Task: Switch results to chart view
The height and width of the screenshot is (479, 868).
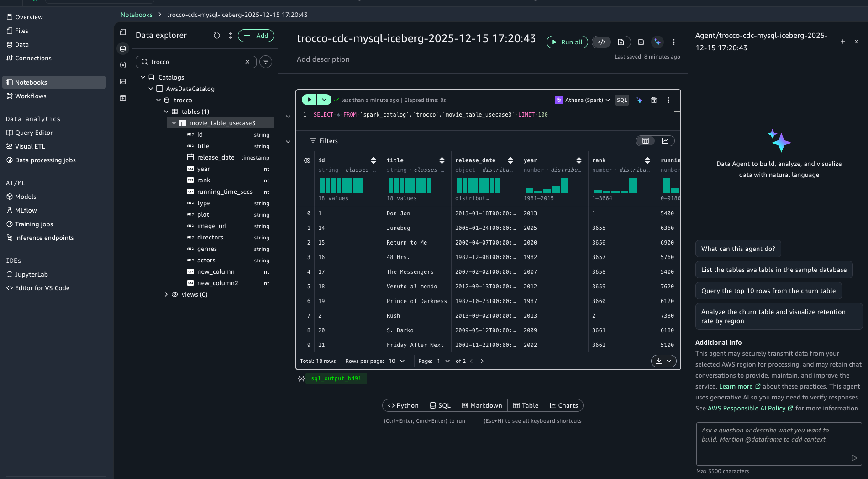Action: pos(665,141)
